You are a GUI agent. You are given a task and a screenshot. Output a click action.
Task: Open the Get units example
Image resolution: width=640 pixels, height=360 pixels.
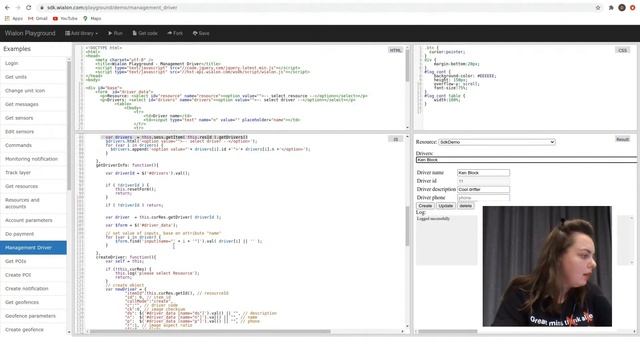33,77
